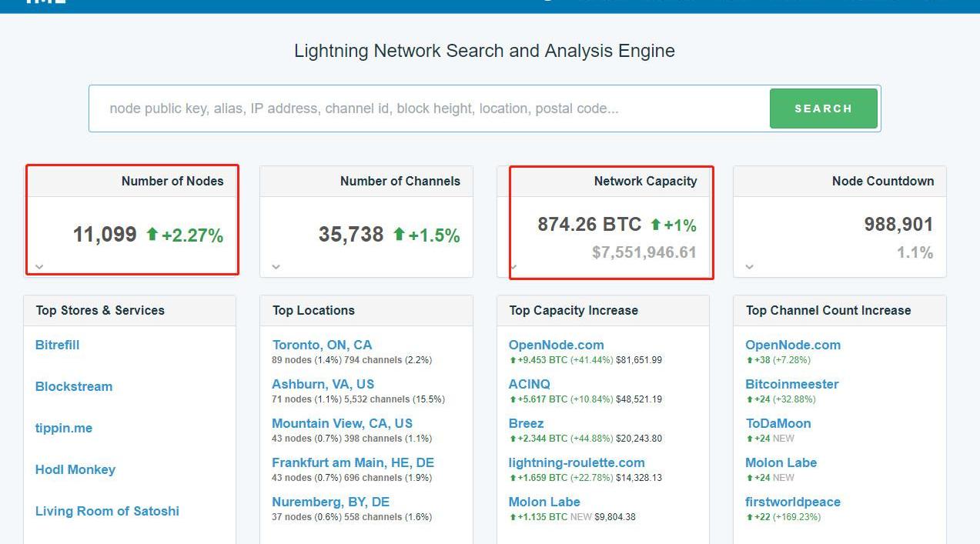This screenshot has width=980, height=544.
Task: Open the ToDaMoon node link
Action: [778, 423]
